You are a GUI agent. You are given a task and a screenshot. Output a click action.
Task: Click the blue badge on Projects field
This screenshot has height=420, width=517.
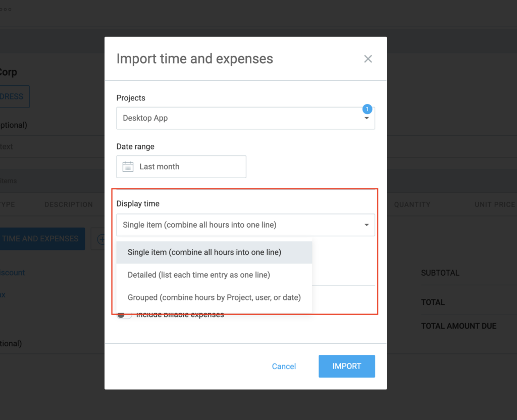[x=367, y=109]
